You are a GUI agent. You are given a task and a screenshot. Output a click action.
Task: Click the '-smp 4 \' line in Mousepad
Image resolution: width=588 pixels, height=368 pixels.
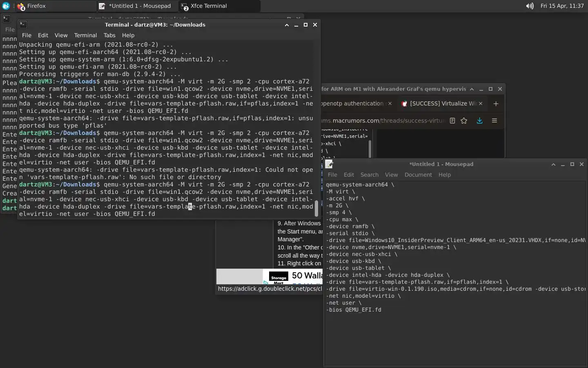[339, 212]
